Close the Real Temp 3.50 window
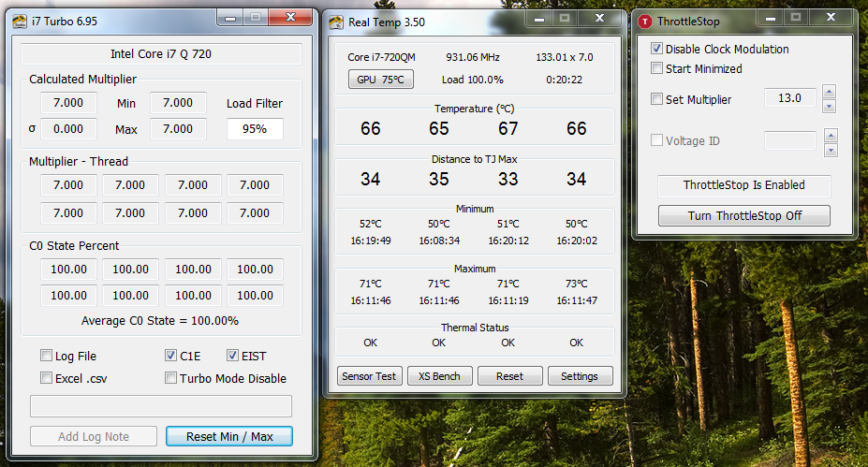The height and width of the screenshot is (467, 868). click(x=599, y=19)
